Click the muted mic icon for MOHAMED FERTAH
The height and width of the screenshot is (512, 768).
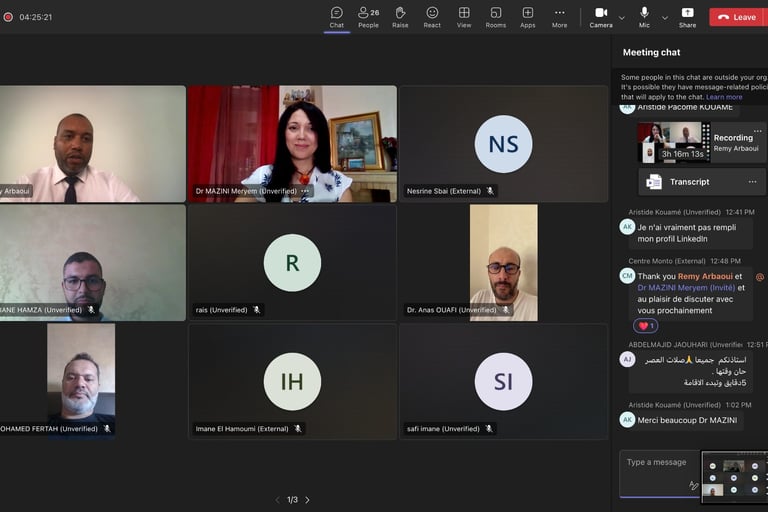point(107,429)
